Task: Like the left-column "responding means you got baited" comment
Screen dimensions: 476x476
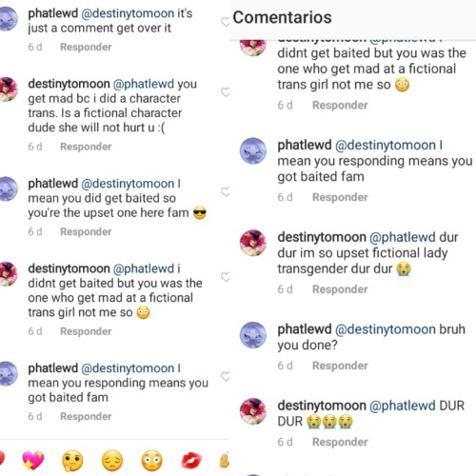Action: click(x=226, y=376)
